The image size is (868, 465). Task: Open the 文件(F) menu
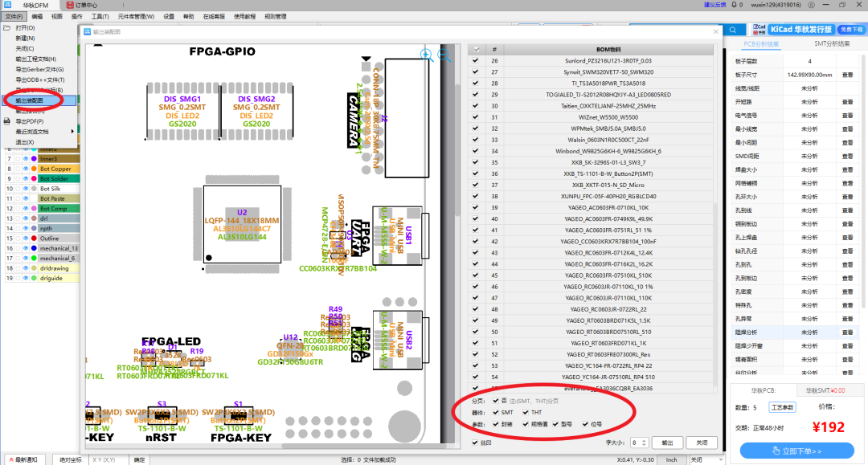pyautogui.click(x=14, y=17)
